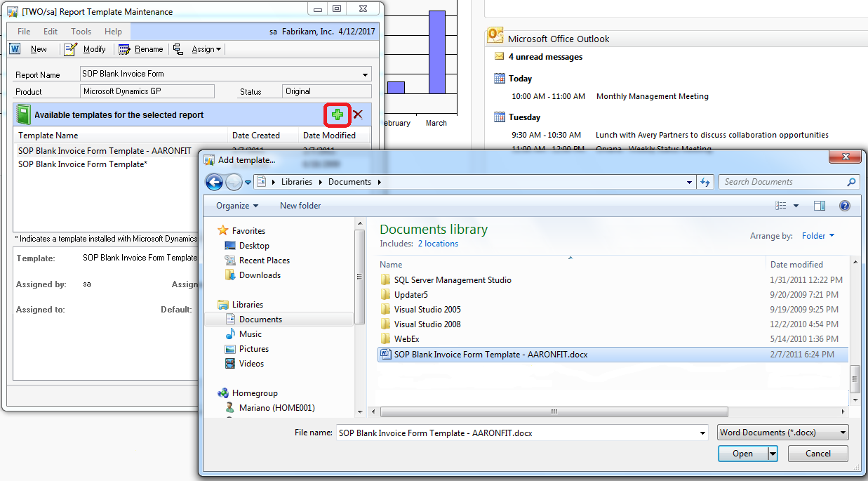868x481 pixels.
Task: Click the Cancel button
Action: click(818, 454)
